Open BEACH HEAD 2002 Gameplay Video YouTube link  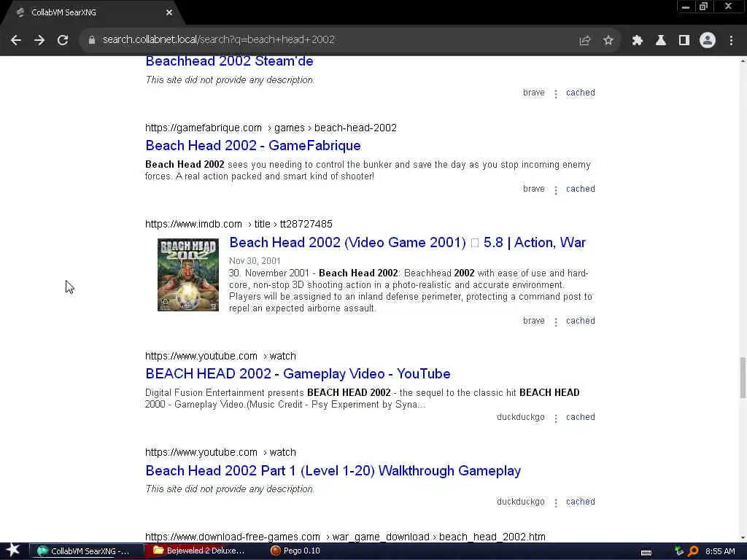click(x=298, y=374)
